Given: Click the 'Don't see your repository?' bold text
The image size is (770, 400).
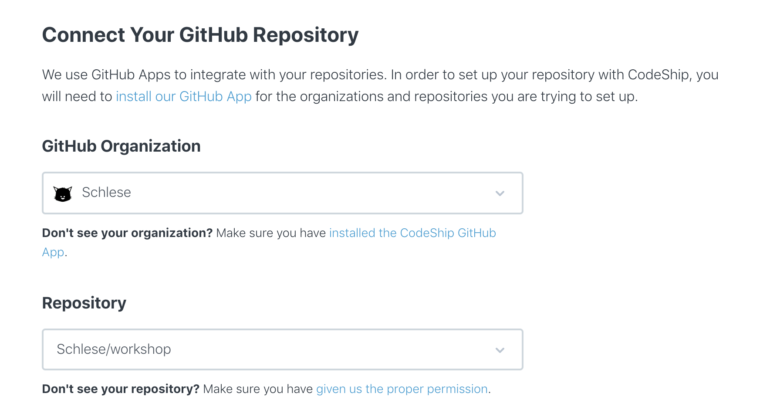Looking at the screenshot, I should point(121,389).
